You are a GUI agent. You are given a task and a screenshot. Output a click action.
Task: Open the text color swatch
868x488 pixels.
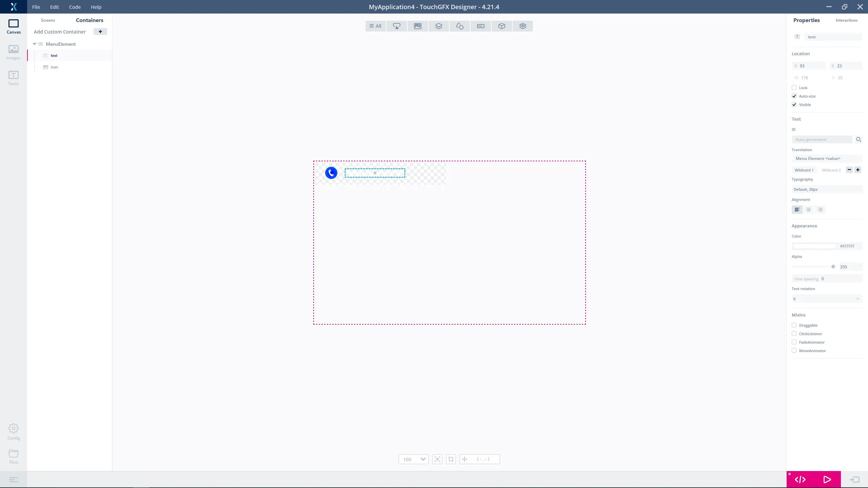pyautogui.click(x=814, y=246)
